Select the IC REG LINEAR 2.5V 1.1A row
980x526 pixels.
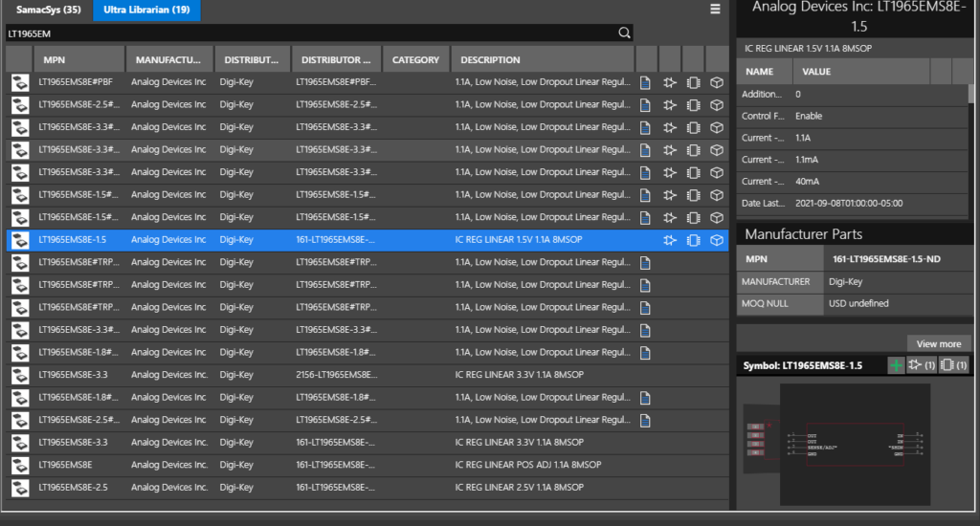click(367, 488)
